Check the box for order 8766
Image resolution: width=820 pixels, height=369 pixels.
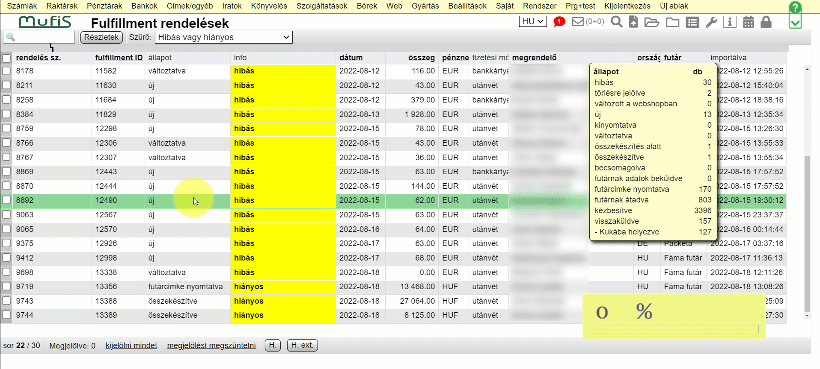6,143
